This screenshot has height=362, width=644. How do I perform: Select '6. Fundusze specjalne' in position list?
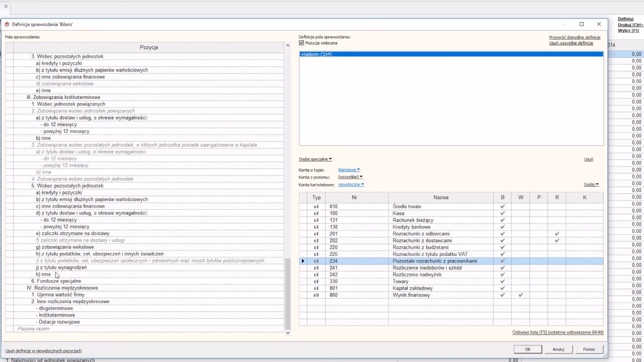[x=56, y=281]
